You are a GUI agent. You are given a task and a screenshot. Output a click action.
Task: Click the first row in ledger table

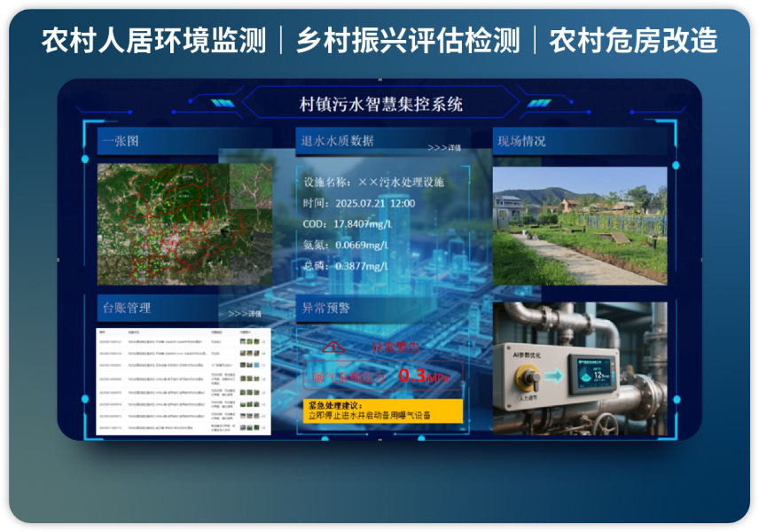click(x=184, y=340)
